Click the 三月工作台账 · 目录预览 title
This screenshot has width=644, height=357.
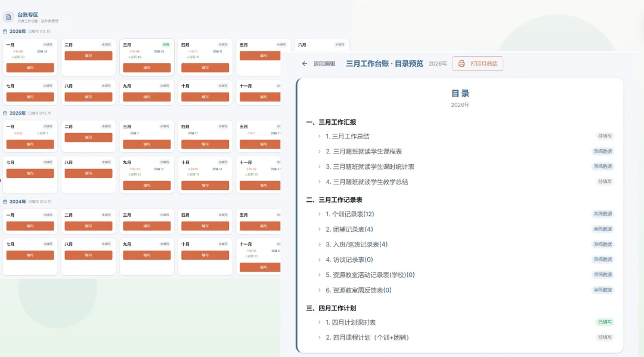pos(385,63)
